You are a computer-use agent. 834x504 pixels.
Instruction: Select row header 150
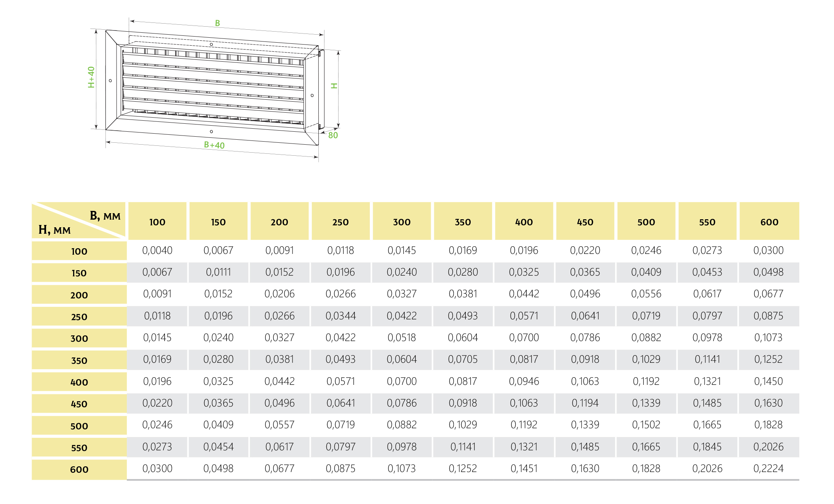click(x=79, y=273)
